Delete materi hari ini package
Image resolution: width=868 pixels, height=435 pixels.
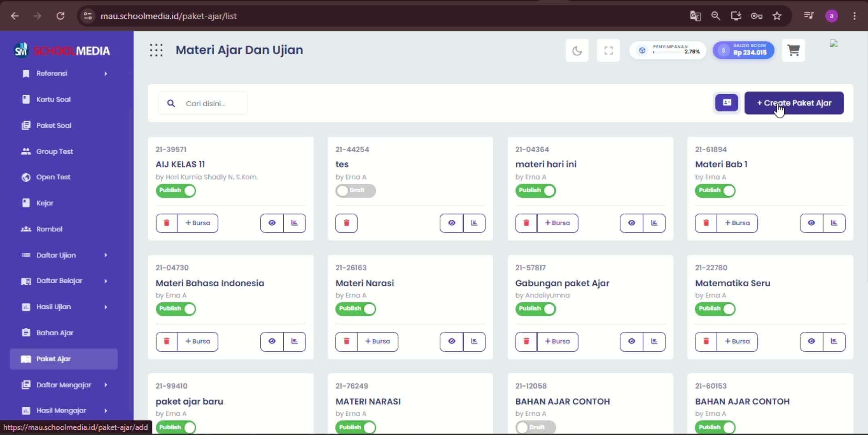(x=526, y=223)
